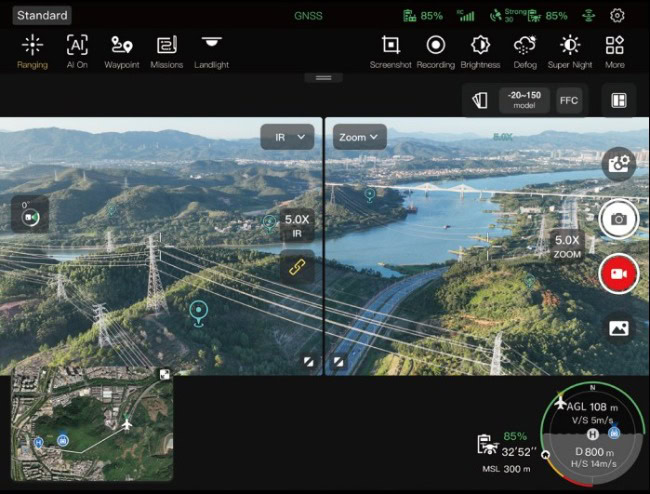Start screen Recording from toolbar

pyautogui.click(x=436, y=51)
